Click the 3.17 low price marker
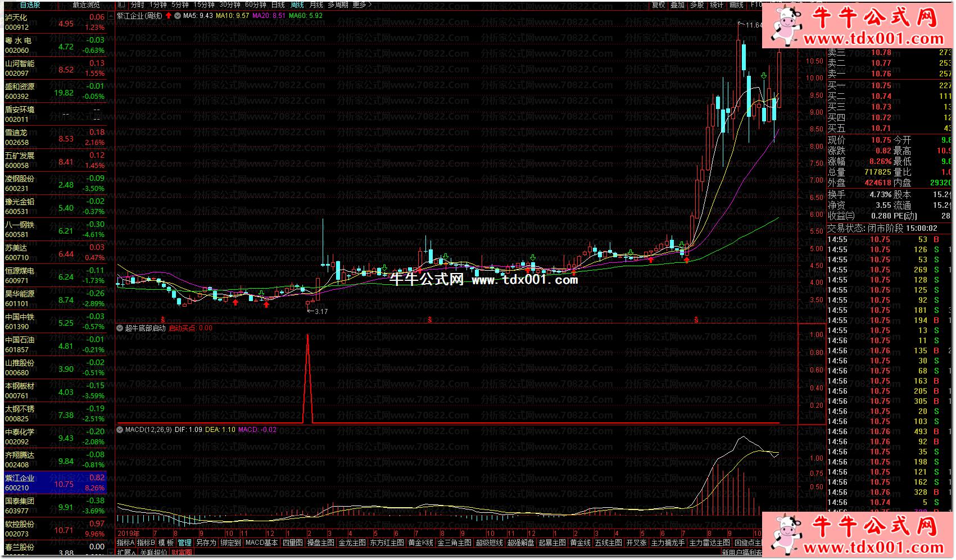 tap(321, 311)
